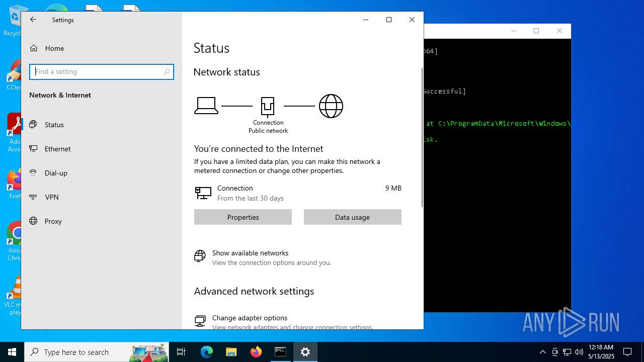Open Data usage
644x362 pixels.
tap(353, 217)
